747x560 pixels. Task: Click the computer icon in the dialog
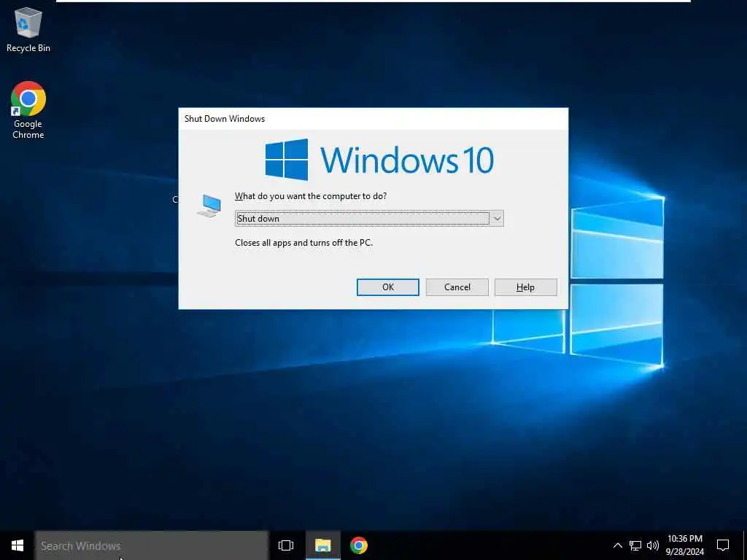click(x=209, y=206)
